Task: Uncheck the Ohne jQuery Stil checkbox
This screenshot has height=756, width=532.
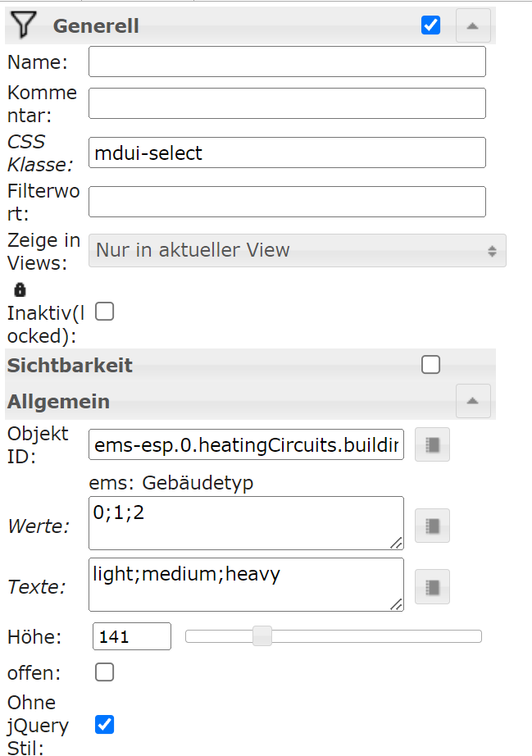Action: click(x=104, y=725)
